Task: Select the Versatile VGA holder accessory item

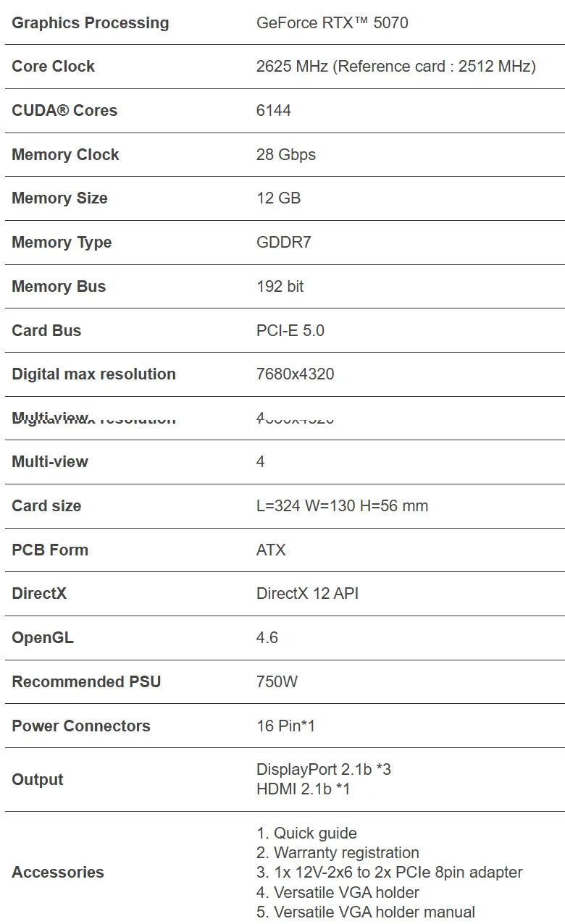Action: 338,892
